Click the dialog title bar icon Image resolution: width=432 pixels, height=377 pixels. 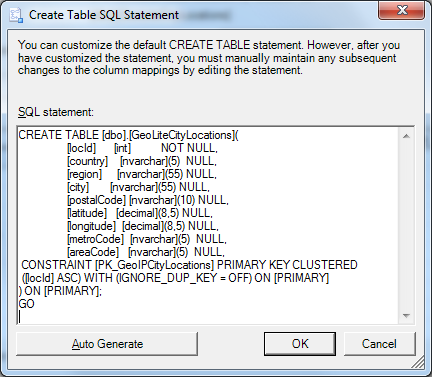16,15
